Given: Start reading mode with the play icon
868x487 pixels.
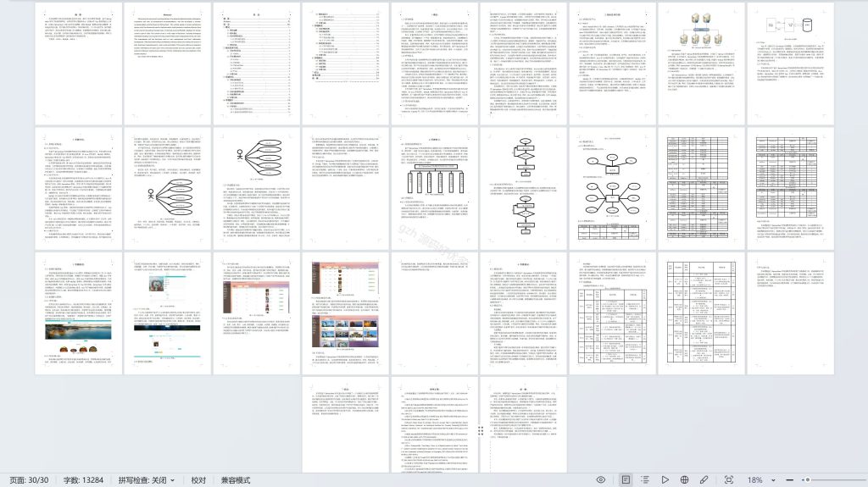Looking at the screenshot, I should (x=665, y=480).
